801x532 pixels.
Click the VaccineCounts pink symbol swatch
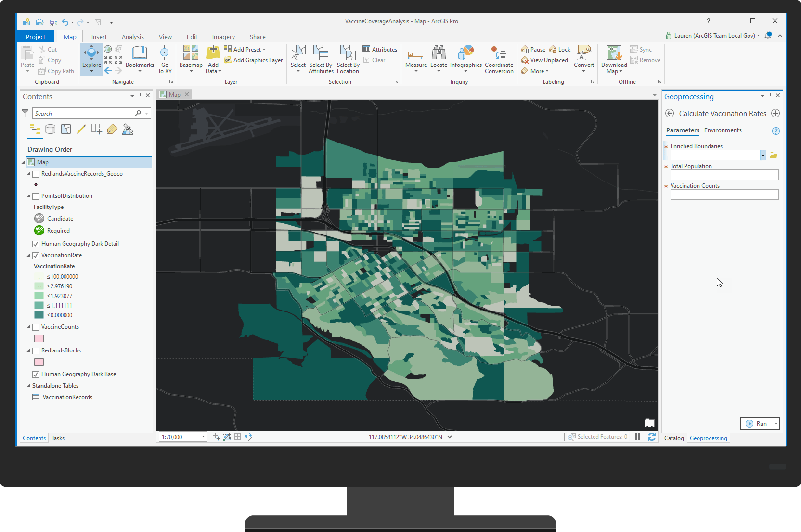tap(39, 338)
